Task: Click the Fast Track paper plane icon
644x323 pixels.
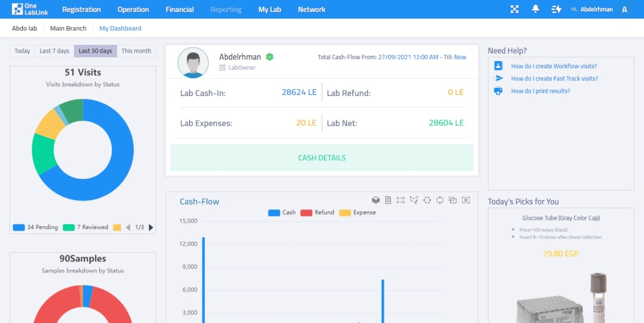Action: 498,78
